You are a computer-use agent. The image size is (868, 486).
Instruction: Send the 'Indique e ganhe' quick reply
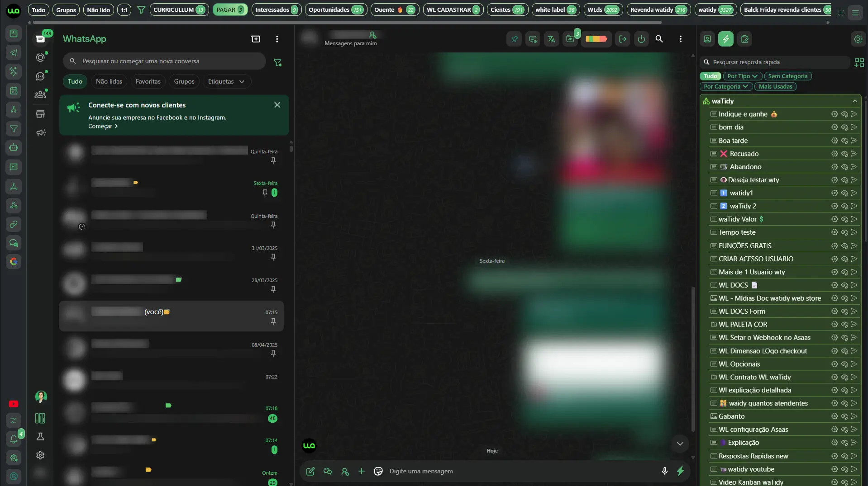pyautogui.click(x=854, y=114)
